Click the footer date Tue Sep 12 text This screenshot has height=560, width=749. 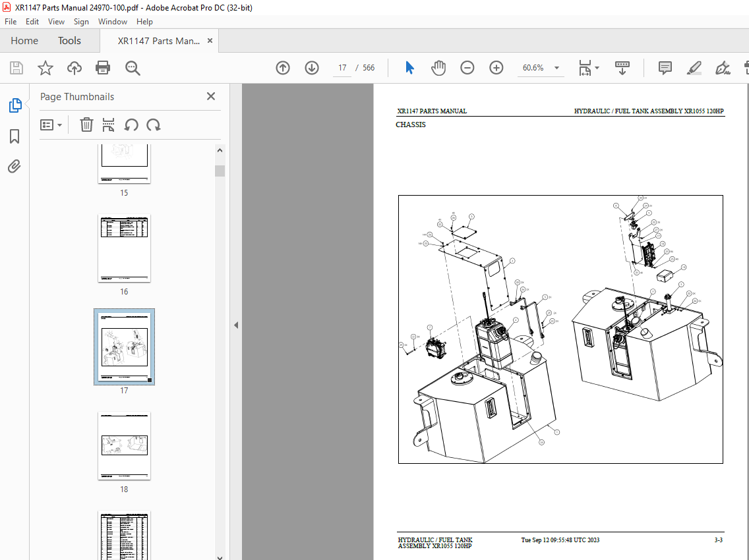tap(560, 540)
